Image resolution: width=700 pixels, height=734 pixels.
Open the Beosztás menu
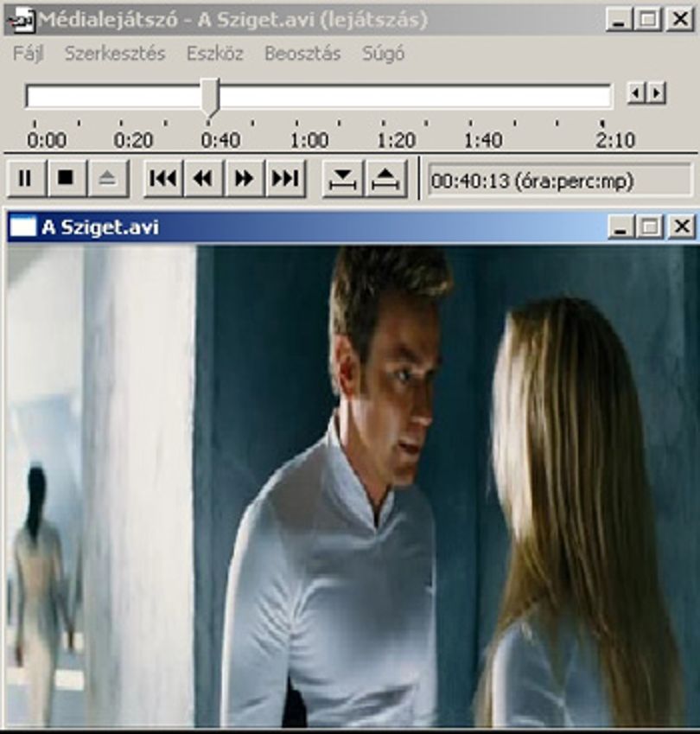(302, 54)
